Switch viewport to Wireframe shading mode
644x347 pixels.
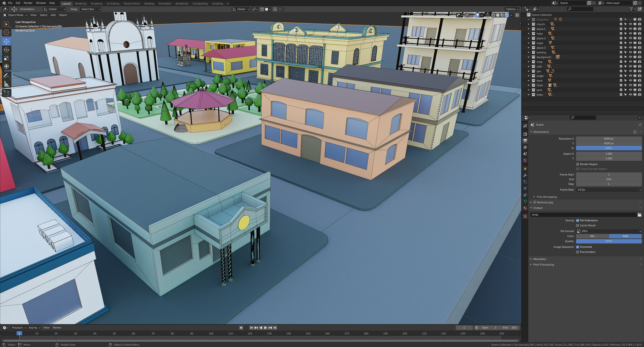(x=493, y=15)
